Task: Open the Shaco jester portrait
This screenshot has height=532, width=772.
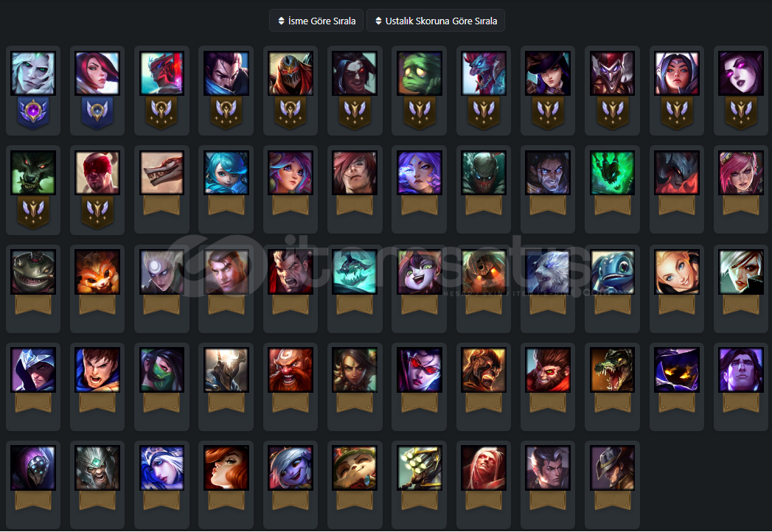Action: tap(613, 74)
